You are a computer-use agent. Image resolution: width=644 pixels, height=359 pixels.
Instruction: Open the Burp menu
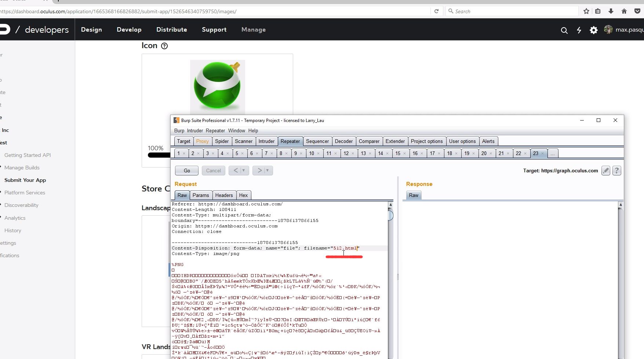coord(179,130)
